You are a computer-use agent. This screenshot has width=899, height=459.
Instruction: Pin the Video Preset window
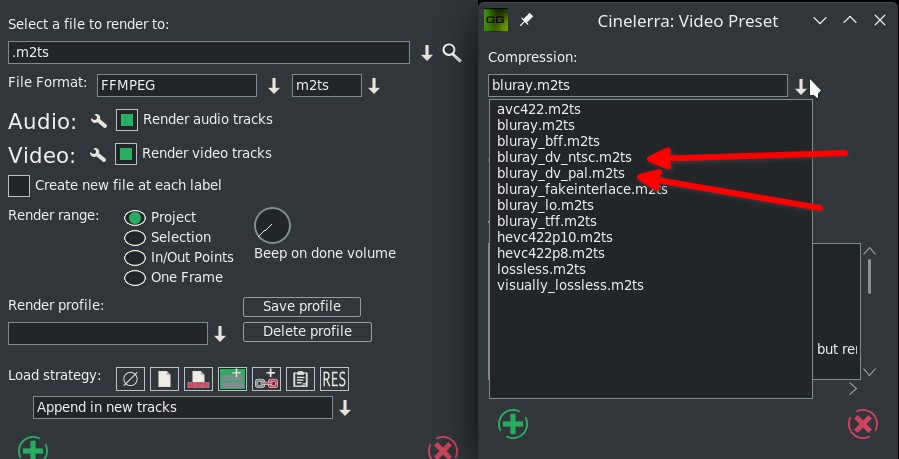coord(526,20)
